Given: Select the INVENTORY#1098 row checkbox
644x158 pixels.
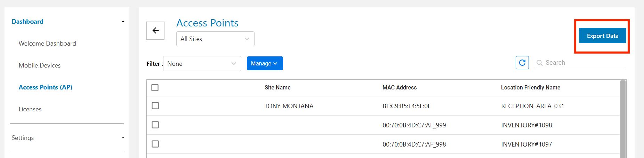Looking at the screenshot, I should (x=155, y=125).
